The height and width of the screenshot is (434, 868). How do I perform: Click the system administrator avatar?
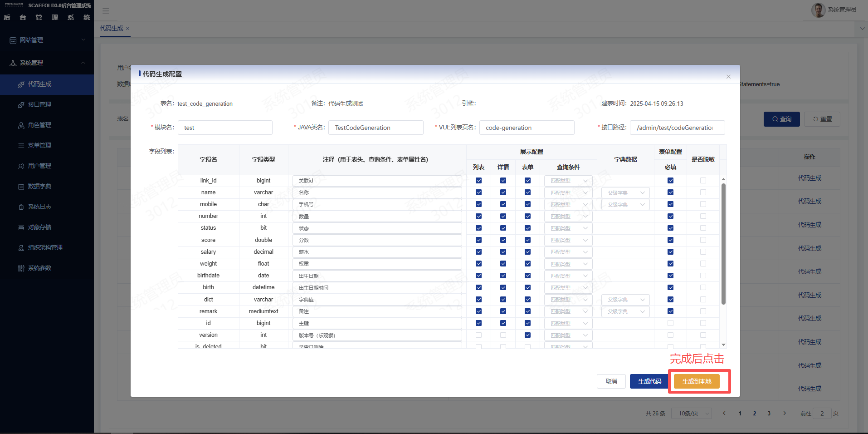(818, 10)
